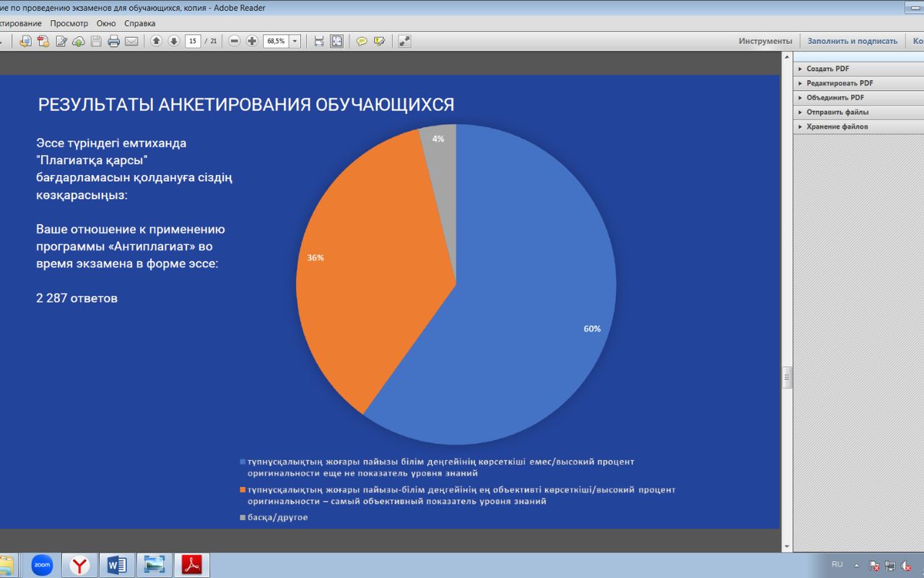The height and width of the screenshot is (578, 924).
Task: Open the Окно menu
Action: click(106, 23)
